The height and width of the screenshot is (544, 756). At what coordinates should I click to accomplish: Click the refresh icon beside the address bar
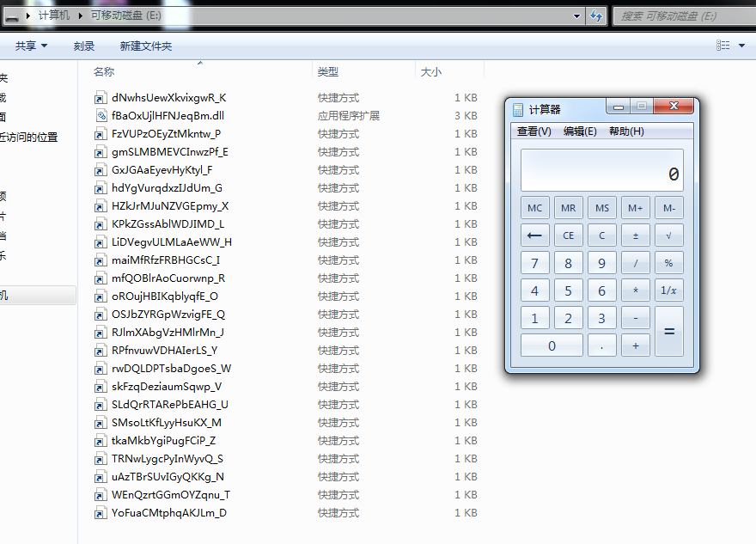(x=596, y=16)
